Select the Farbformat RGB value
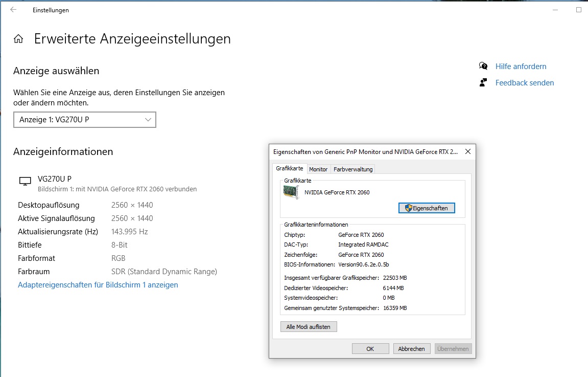This screenshot has width=588, height=377. 118,258
